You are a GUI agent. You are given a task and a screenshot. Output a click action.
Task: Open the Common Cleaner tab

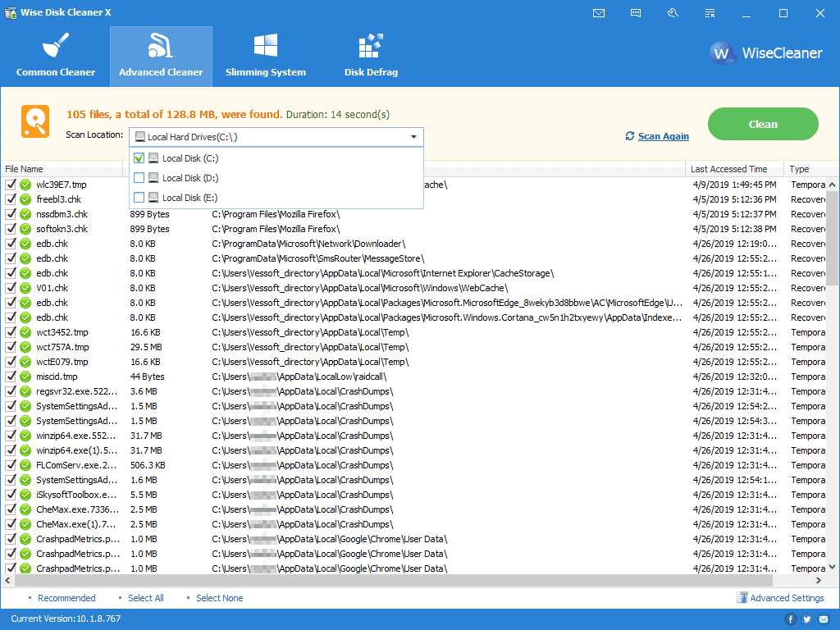pyautogui.click(x=56, y=57)
